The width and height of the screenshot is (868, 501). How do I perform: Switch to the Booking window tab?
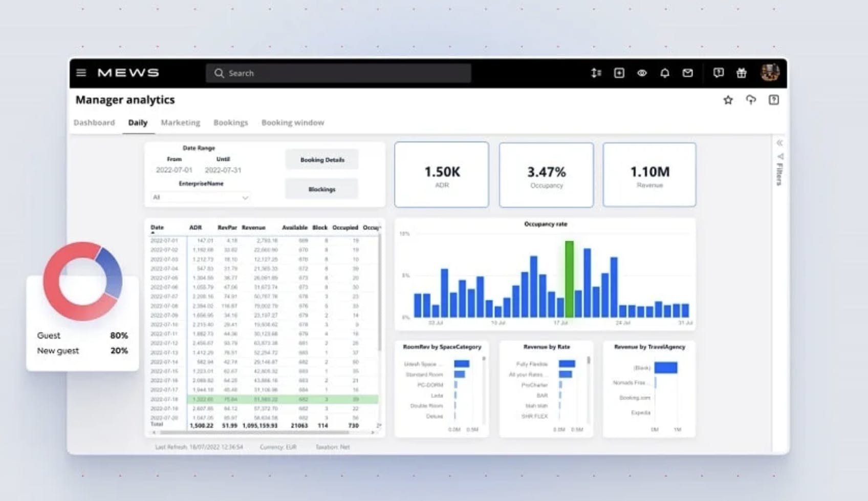[292, 122]
